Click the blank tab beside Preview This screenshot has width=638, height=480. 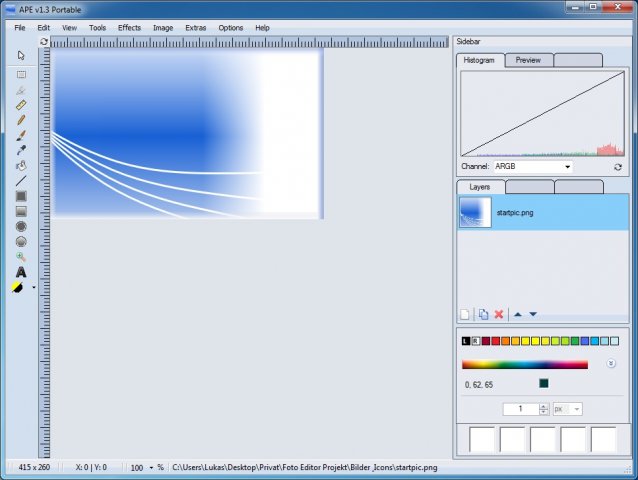(578, 60)
